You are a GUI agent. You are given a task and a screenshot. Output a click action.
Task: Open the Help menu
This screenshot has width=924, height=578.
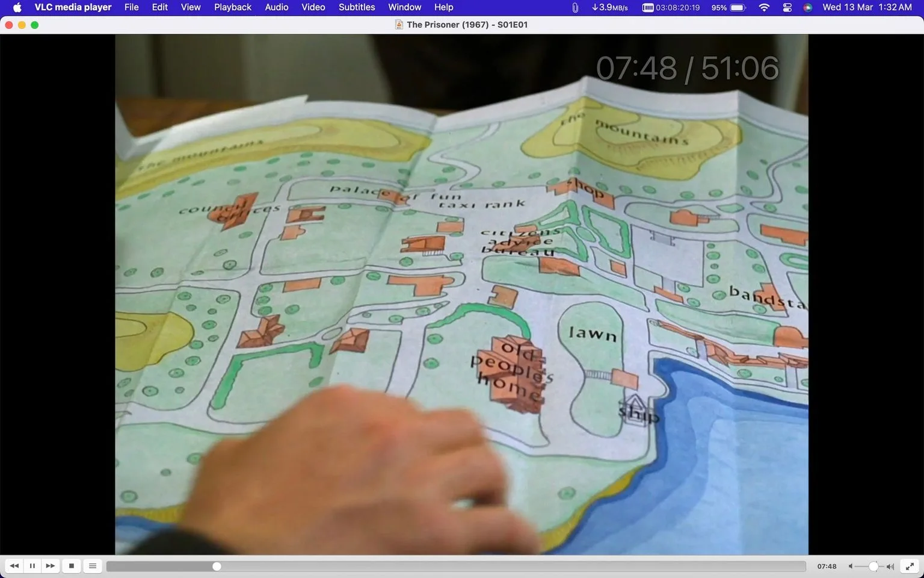coord(444,7)
